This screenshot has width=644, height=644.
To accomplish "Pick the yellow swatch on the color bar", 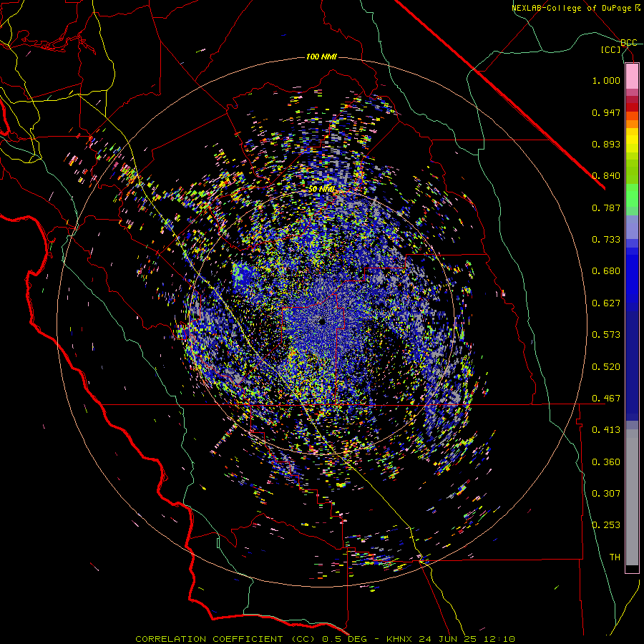I will pos(632,140).
